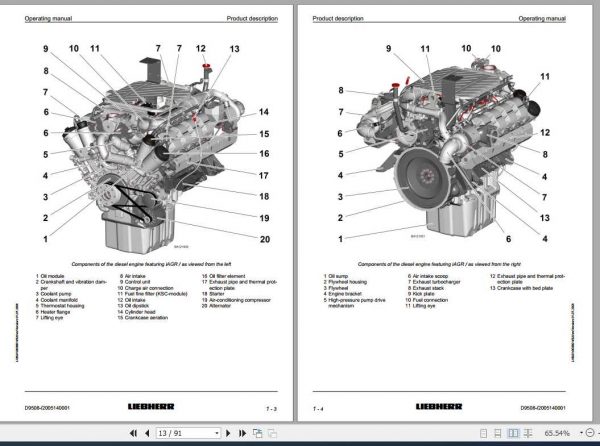Image resolution: width=600 pixels, height=446 pixels.
Task: Click legend entry '6 Heater flange'
Action: 53,312
